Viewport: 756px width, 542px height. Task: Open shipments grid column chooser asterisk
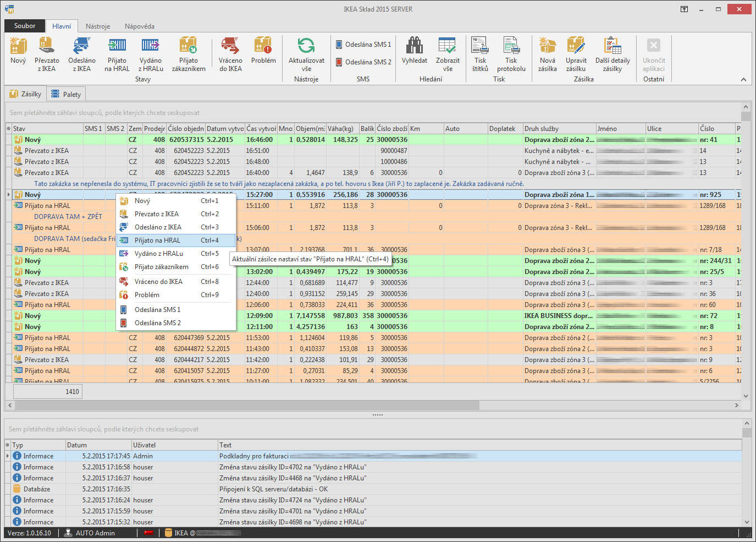pos(8,129)
